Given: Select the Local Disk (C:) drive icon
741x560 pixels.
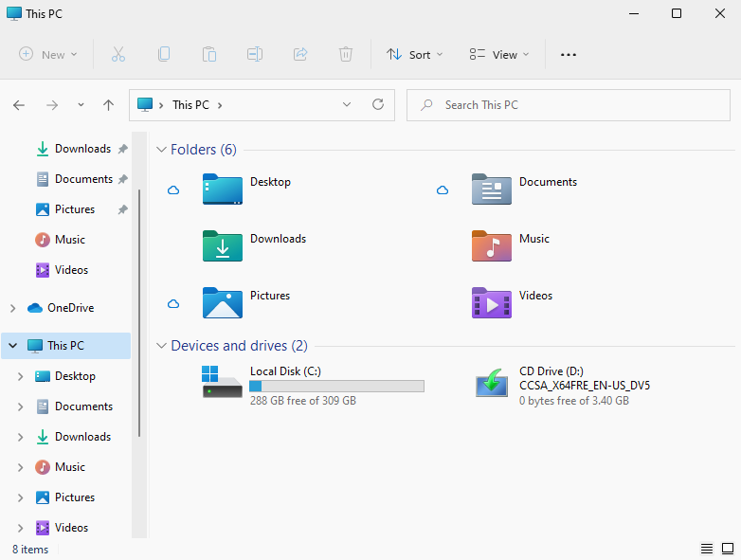Looking at the screenshot, I should tap(223, 382).
